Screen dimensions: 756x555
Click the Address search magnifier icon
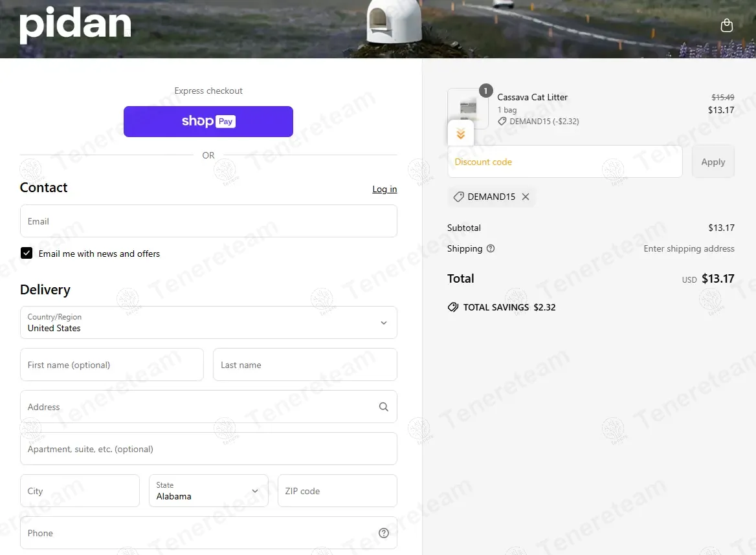(x=384, y=407)
